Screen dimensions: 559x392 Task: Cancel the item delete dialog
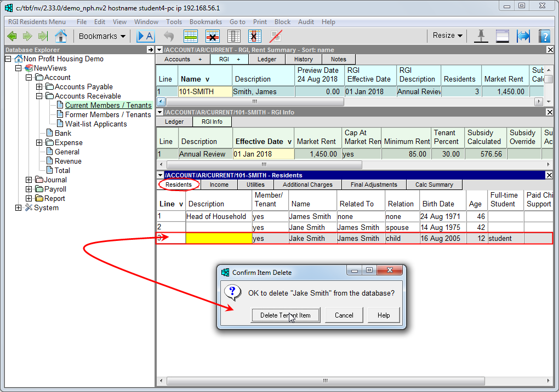pos(344,315)
